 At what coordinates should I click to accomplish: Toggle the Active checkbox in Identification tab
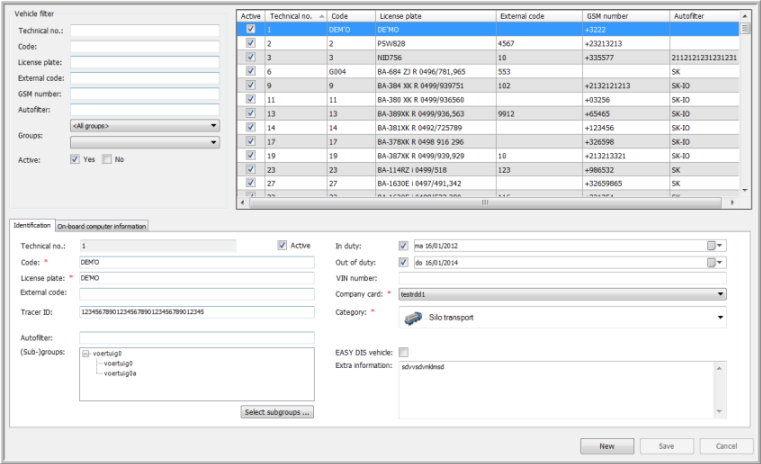pyautogui.click(x=282, y=245)
